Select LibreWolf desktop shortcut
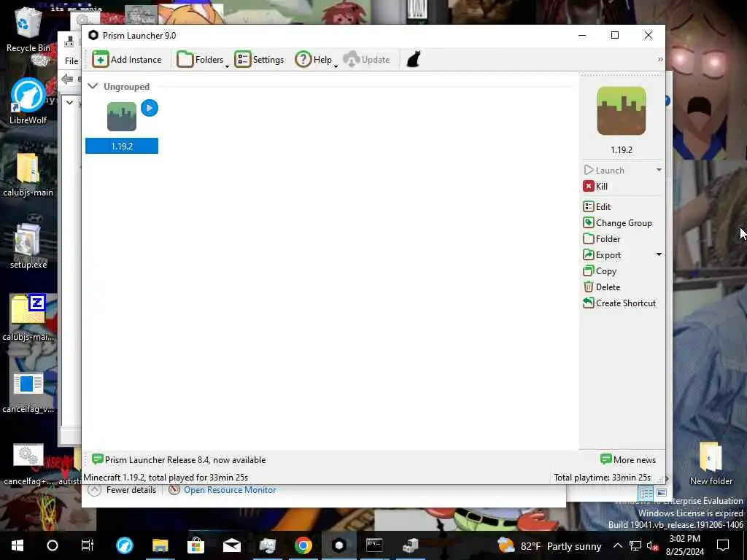Image resolution: width=747 pixels, height=560 pixels. pyautogui.click(x=28, y=102)
